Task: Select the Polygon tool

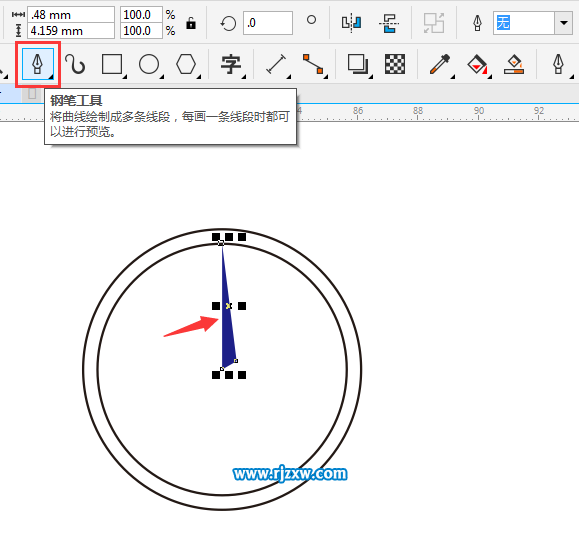Action: [x=186, y=64]
